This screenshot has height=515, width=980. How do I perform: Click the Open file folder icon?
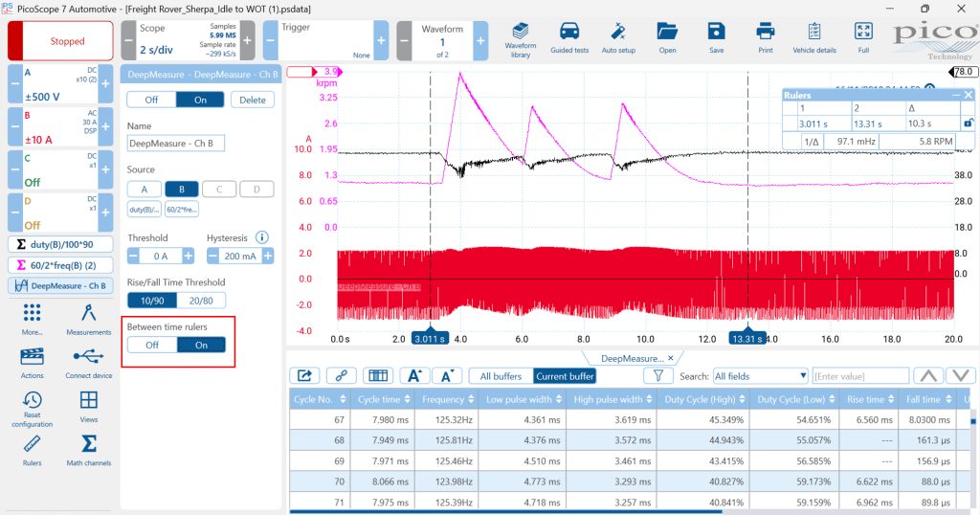(667, 32)
